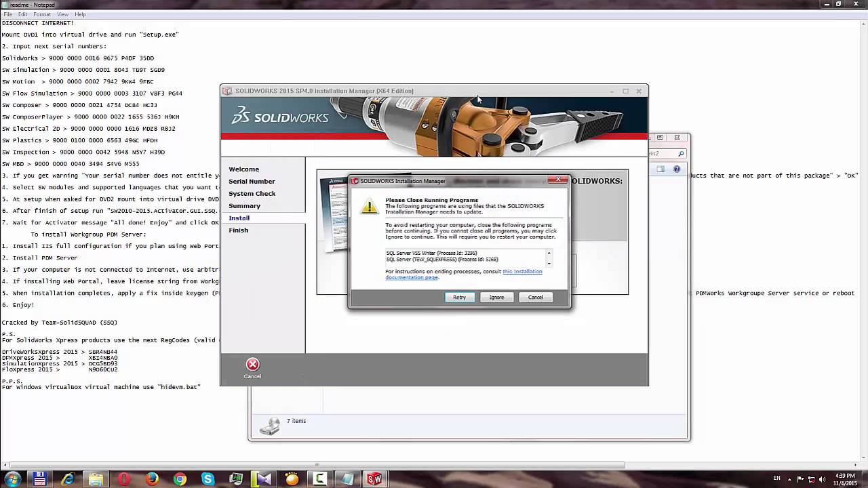Screen dimensions: 868x488
Task: Click the Ignore button
Action: [x=496, y=298]
